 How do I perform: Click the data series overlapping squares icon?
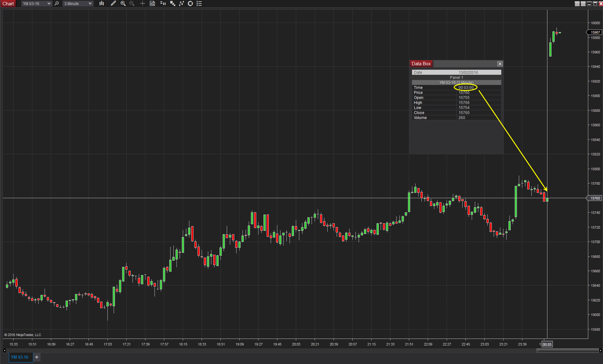pos(172,3)
